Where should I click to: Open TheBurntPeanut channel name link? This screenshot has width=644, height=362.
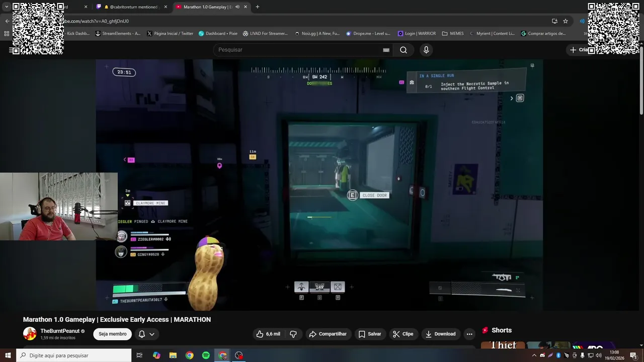tap(60, 331)
